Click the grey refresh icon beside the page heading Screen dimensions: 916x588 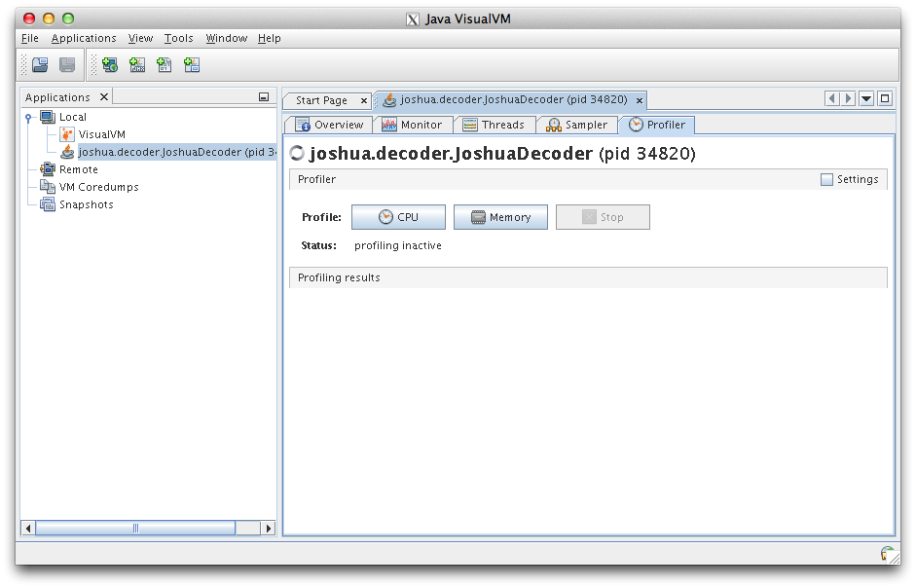tap(297, 153)
